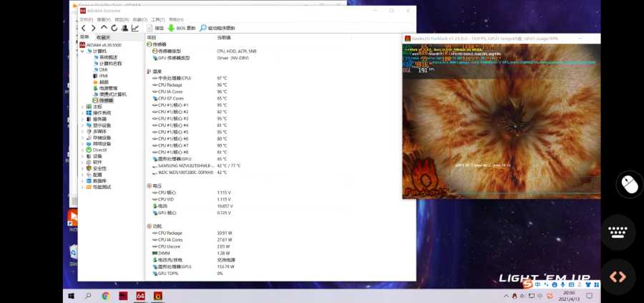The image size is (644, 303).
Task: Open the graph chart toolbar icon
Action: pyautogui.click(x=135, y=28)
